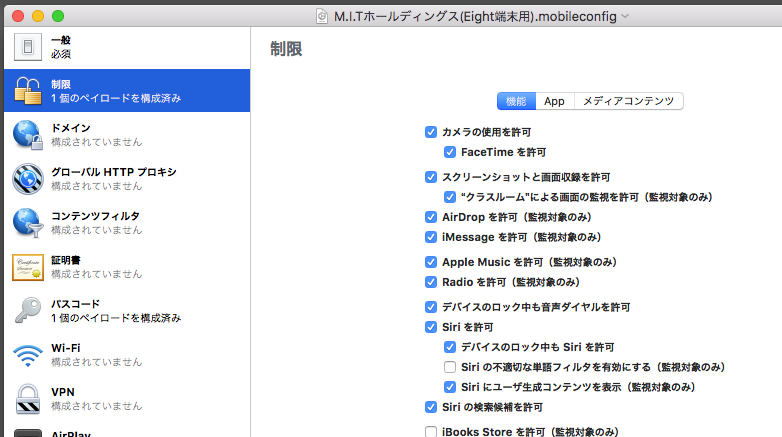Enable iBooks Store を許可 checkbox

pyautogui.click(x=431, y=432)
